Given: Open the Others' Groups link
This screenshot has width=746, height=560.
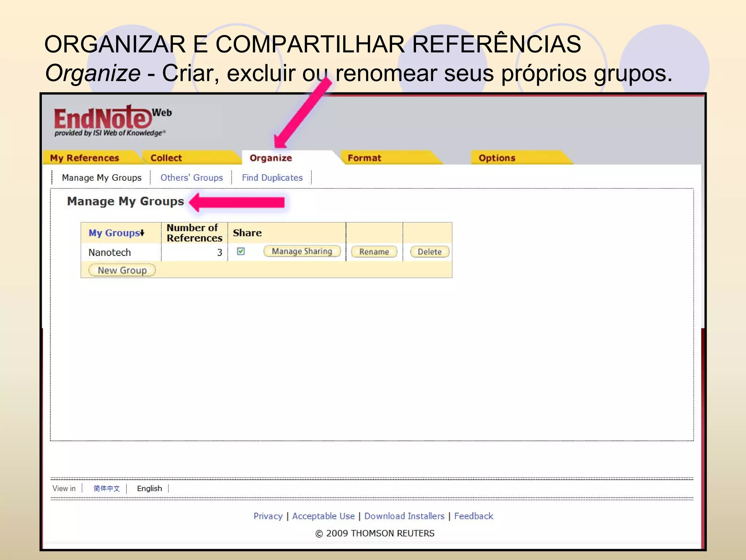Looking at the screenshot, I should coord(192,178).
